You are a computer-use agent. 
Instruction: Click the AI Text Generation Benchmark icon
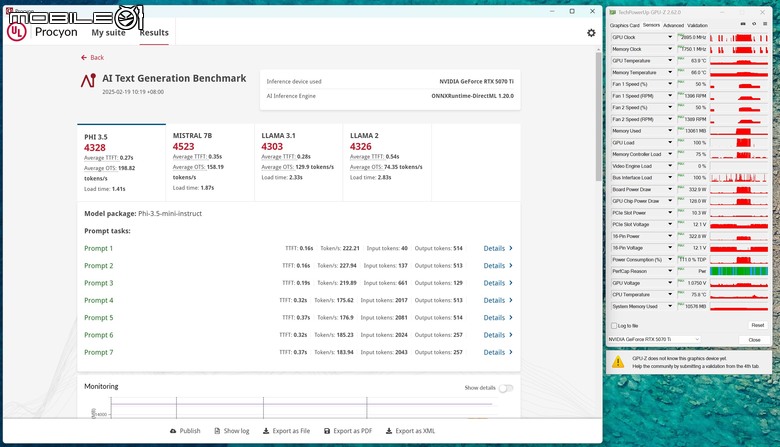click(89, 80)
